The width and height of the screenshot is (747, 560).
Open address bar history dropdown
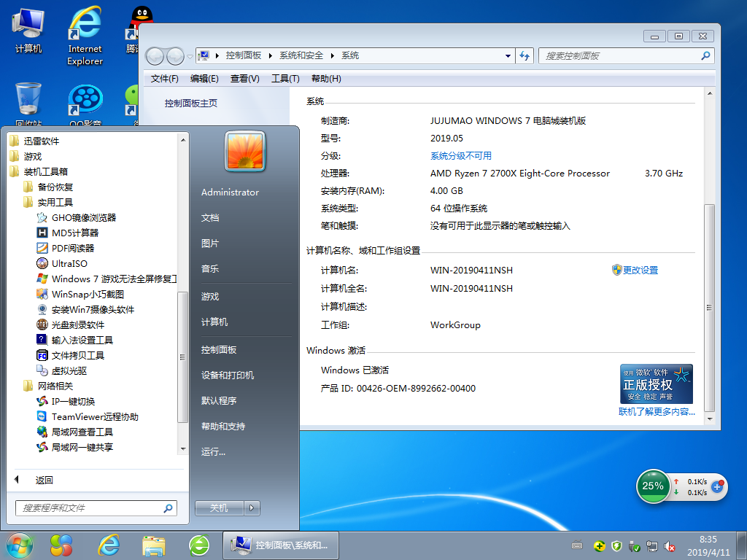pyautogui.click(x=508, y=55)
